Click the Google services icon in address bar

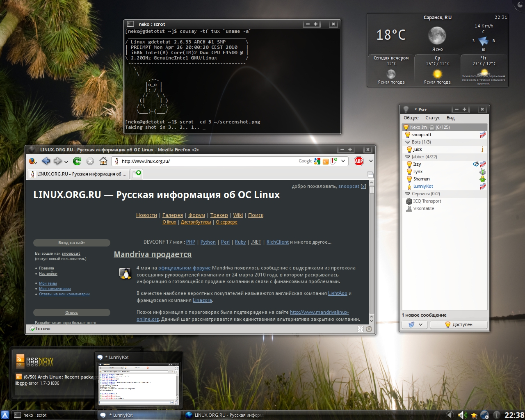coord(317,161)
